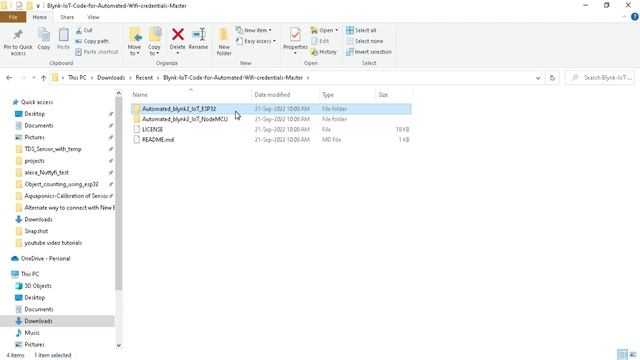Open Desktop under Quick access

pos(34,114)
